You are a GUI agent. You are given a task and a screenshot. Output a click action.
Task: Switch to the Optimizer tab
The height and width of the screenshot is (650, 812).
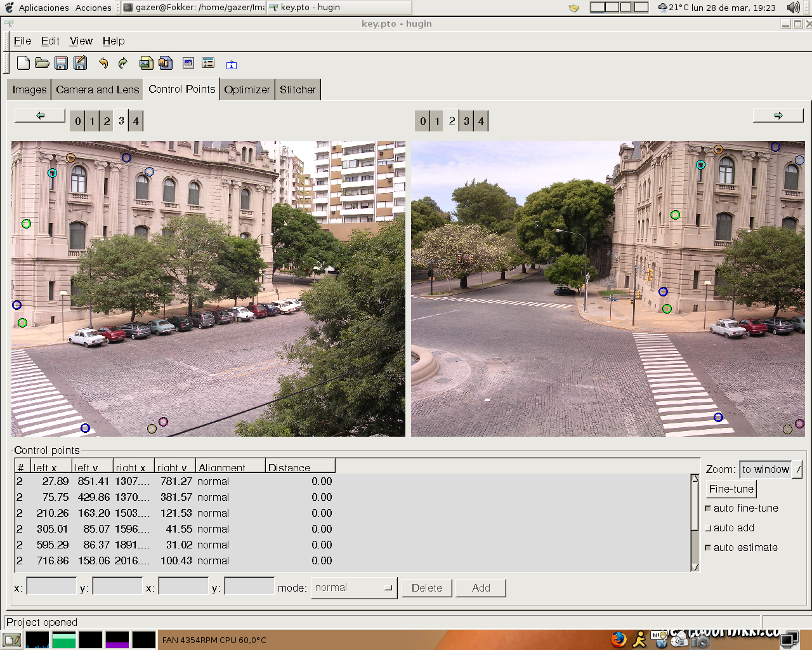(x=247, y=90)
